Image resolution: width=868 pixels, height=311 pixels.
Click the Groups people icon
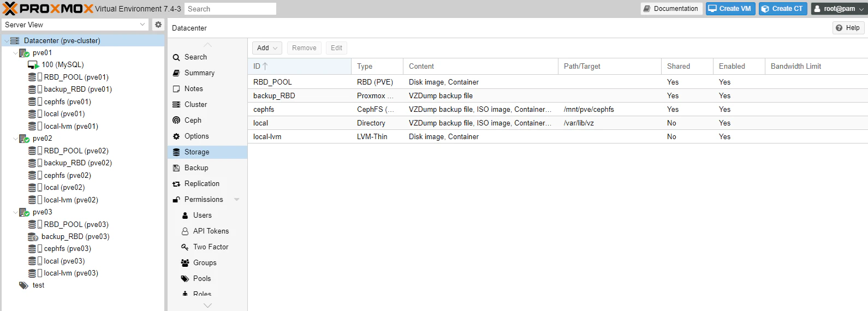point(185,263)
